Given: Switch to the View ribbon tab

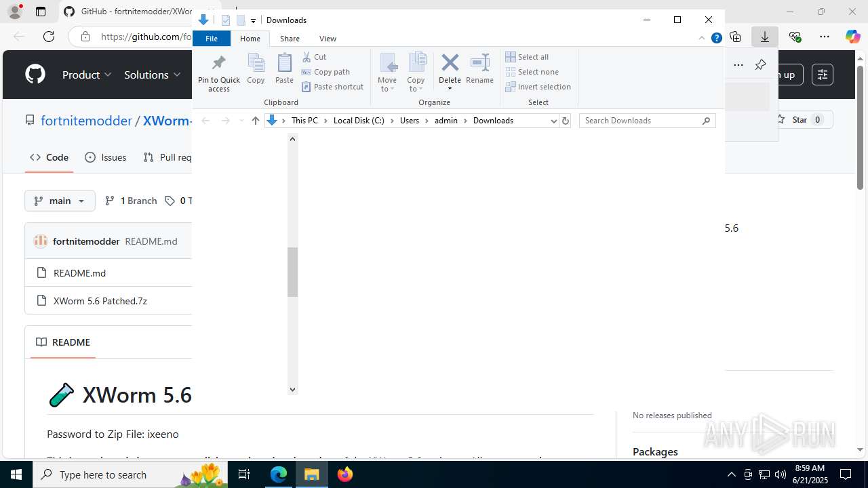Looking at the screenshot, I should pyautogui.click(x=328, y=39).
